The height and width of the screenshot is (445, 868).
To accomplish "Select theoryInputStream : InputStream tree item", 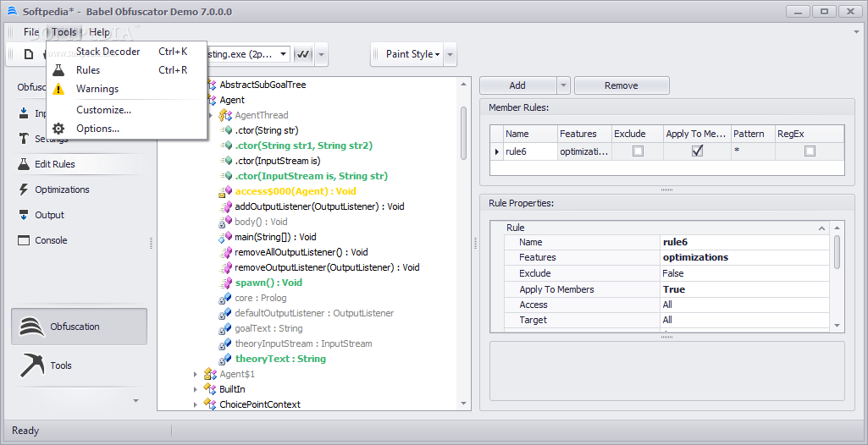I will tap(303, 343).
